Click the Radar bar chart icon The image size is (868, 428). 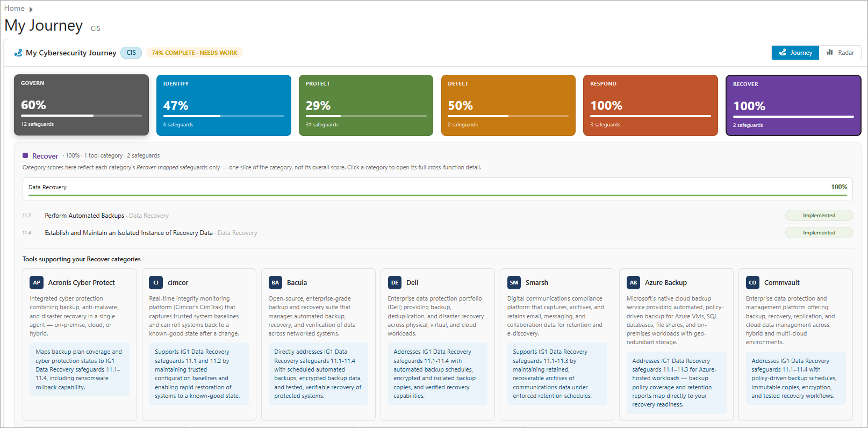(x=830, y=52)
